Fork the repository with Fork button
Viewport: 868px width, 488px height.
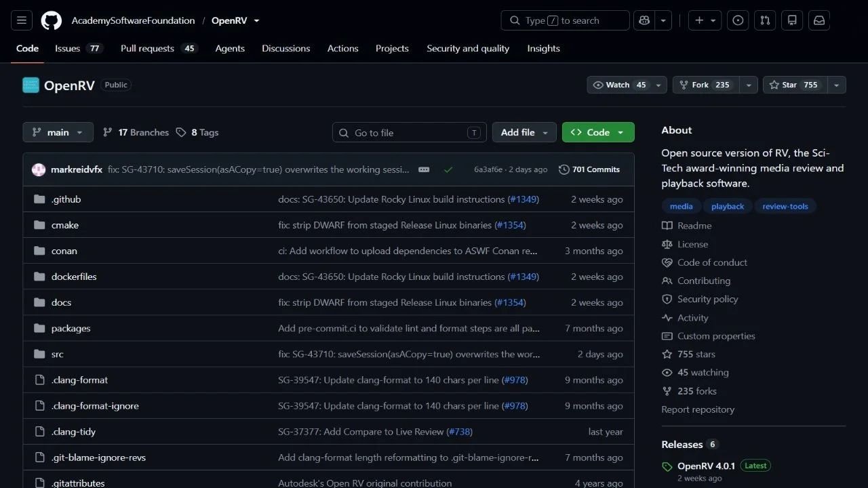pos(705,85)
